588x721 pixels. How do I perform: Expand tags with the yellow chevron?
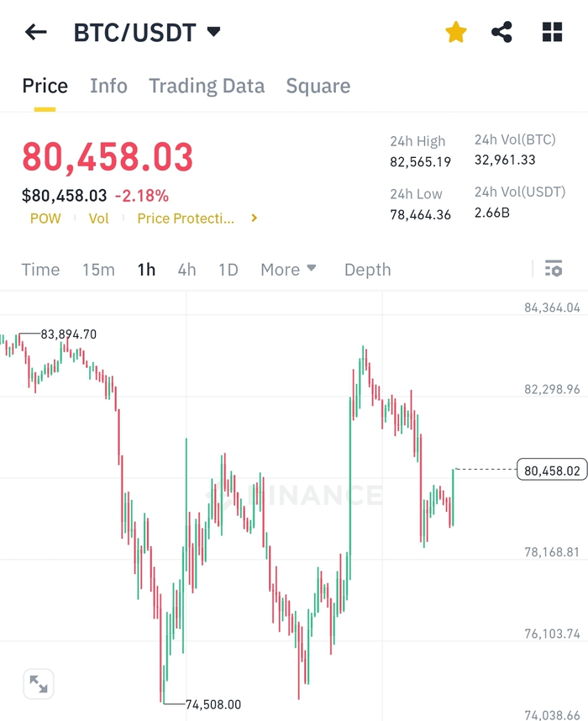click(255, 218)
